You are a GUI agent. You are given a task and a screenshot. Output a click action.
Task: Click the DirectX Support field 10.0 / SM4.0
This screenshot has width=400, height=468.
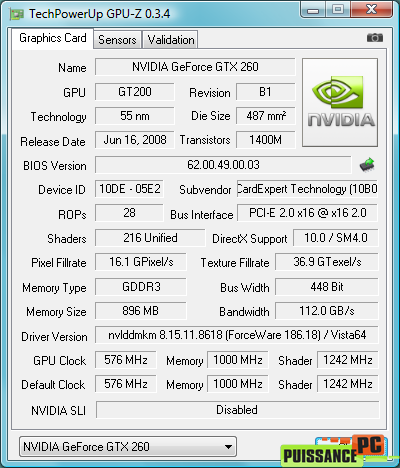pyautogui.click(x=336, y=238)
